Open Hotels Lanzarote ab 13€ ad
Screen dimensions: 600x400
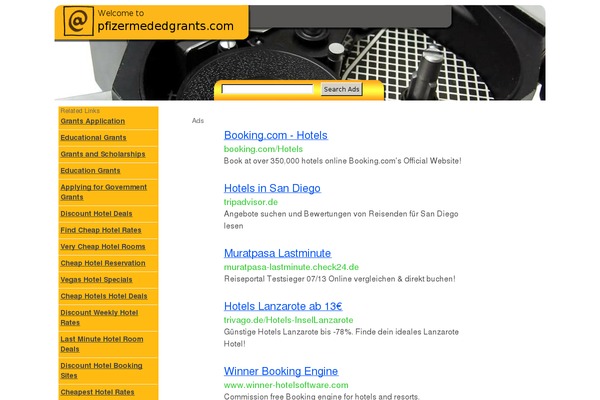point(283,307)
